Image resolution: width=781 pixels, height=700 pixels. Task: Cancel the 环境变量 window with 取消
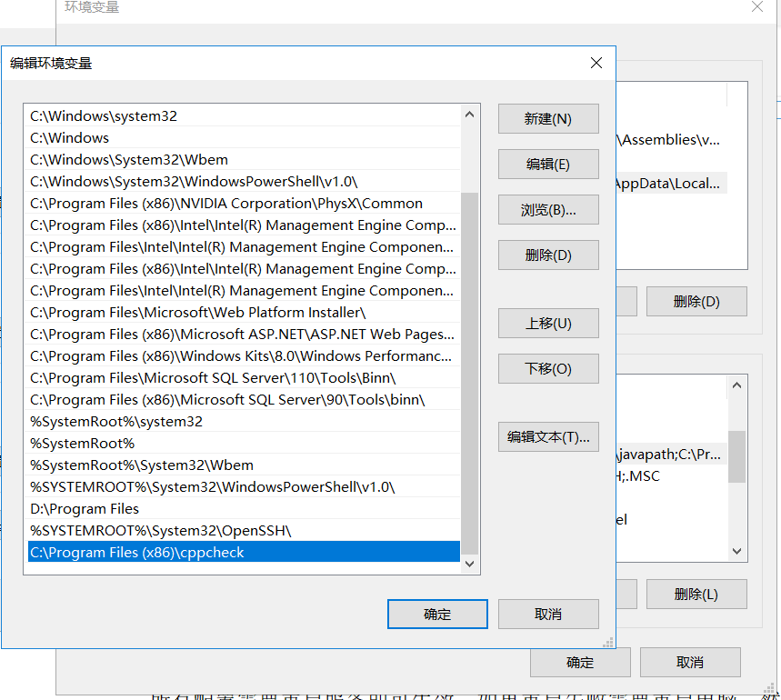[690, 663]
